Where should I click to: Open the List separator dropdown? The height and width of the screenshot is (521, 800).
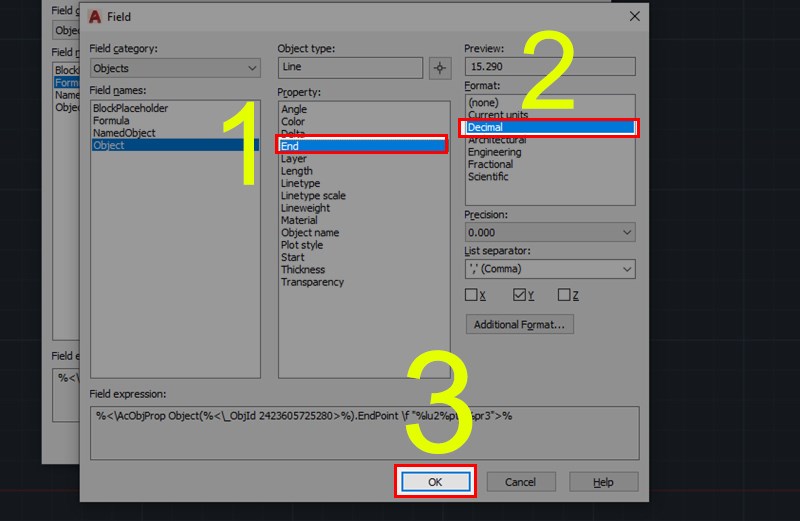tap(550, 269)
